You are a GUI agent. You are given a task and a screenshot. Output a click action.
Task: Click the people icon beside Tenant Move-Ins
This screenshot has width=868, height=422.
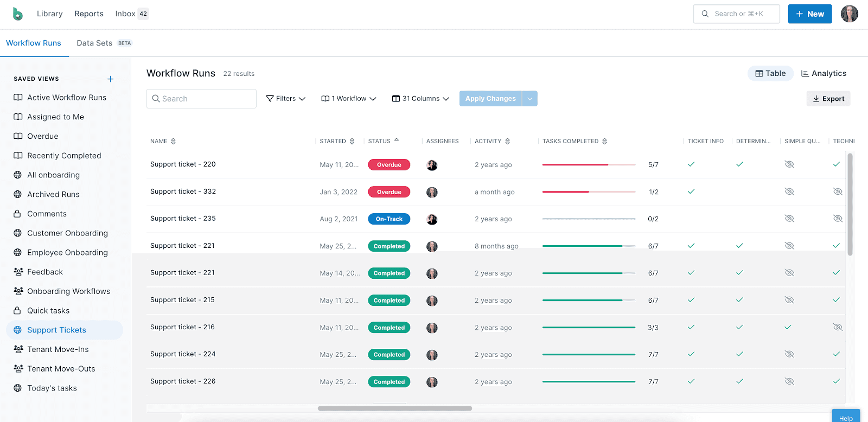point(18,349)
